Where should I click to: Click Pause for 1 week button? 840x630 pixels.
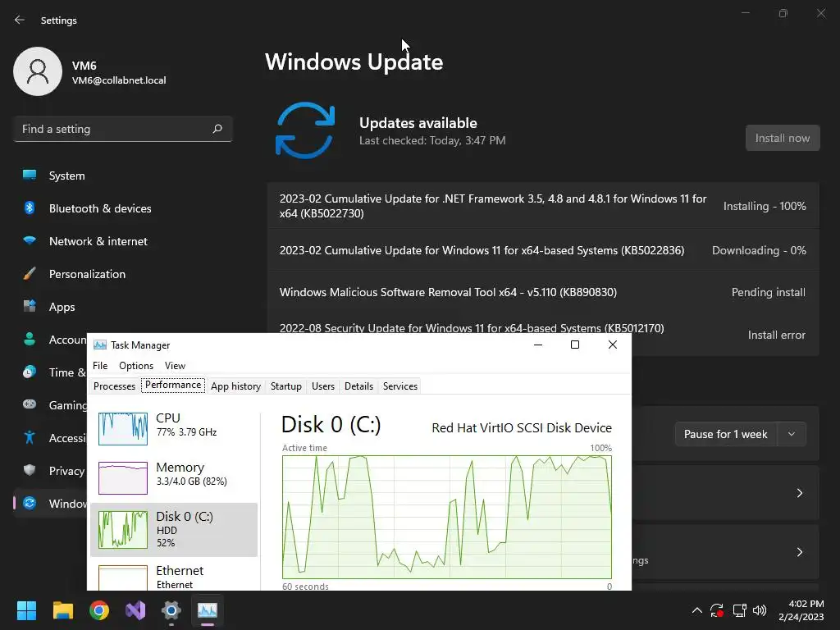point(725,434)
